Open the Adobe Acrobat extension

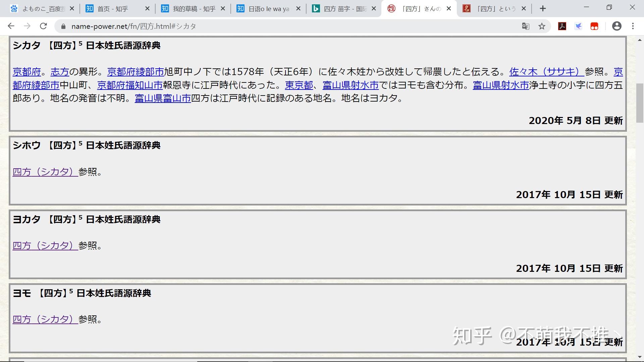(562, 26)
